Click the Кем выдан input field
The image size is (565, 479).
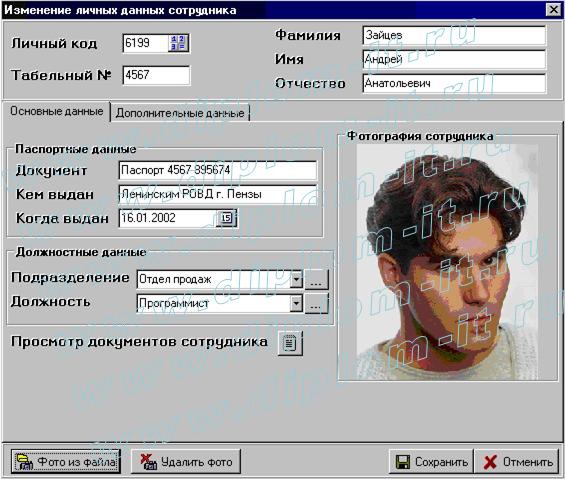[218, 194]
